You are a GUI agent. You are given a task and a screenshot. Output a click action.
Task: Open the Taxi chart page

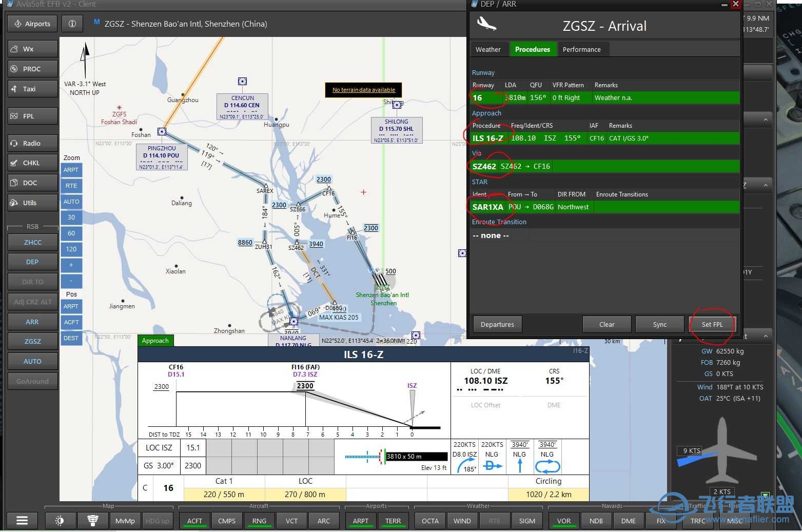pos(32,88)
